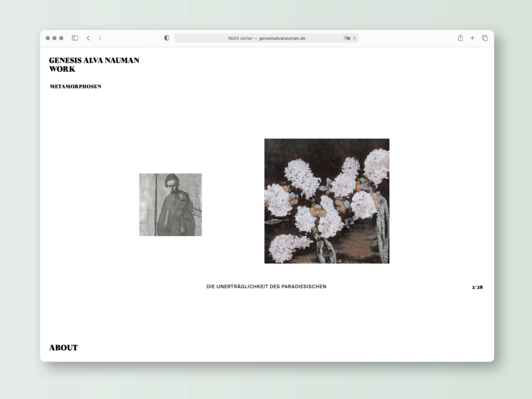Reload the page
The height and width of the screenshot is (399, 532).
[355, 38]
